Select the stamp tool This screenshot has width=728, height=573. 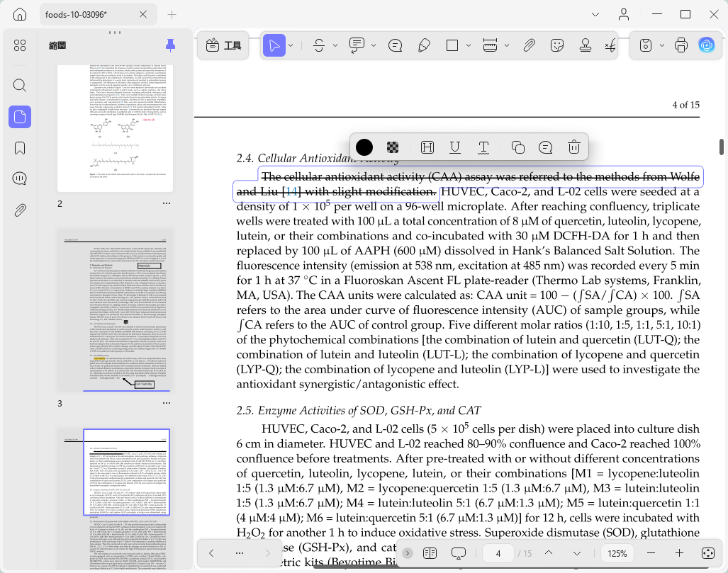586,45
